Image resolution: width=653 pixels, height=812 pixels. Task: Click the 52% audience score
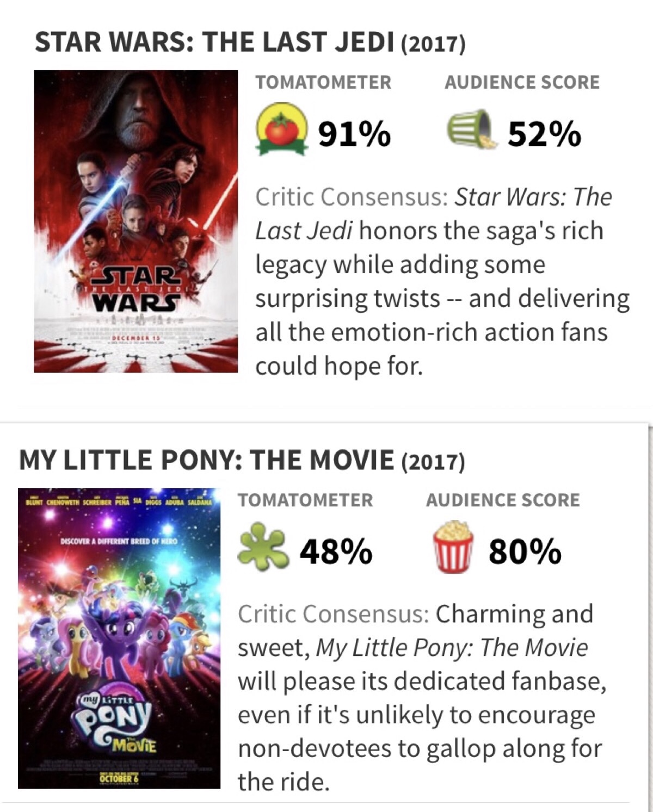coord(544,134)
